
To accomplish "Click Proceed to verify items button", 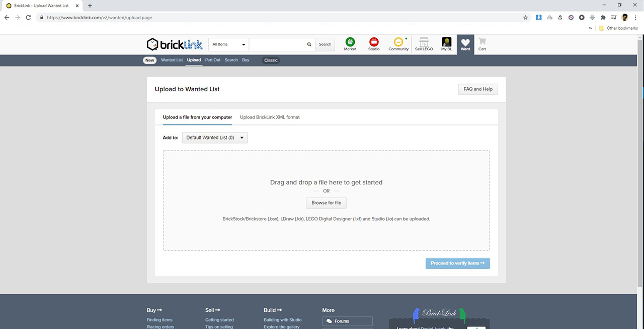I will 458,263.
